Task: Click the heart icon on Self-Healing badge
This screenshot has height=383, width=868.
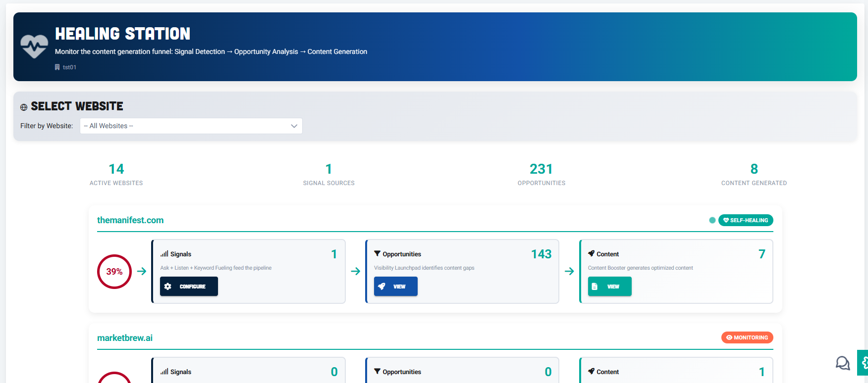Action: (x=726, y=220)
